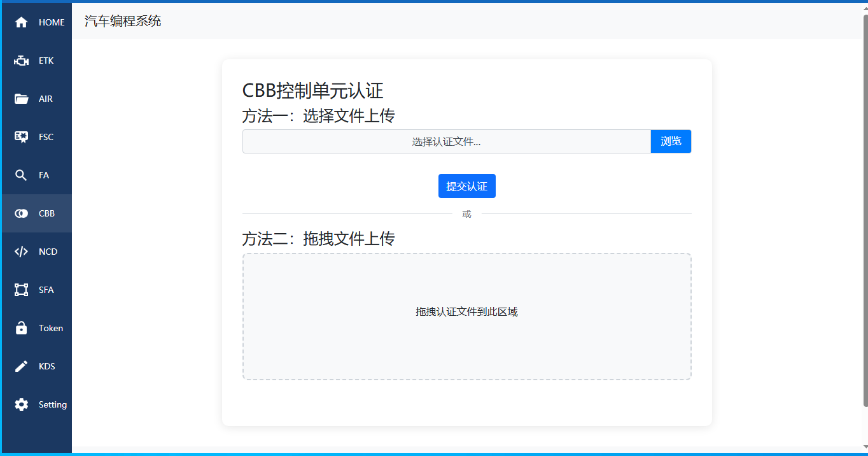This screenshot has height=456, width=868.
Task: Click the HOME house icon
Action: [21, 22]
